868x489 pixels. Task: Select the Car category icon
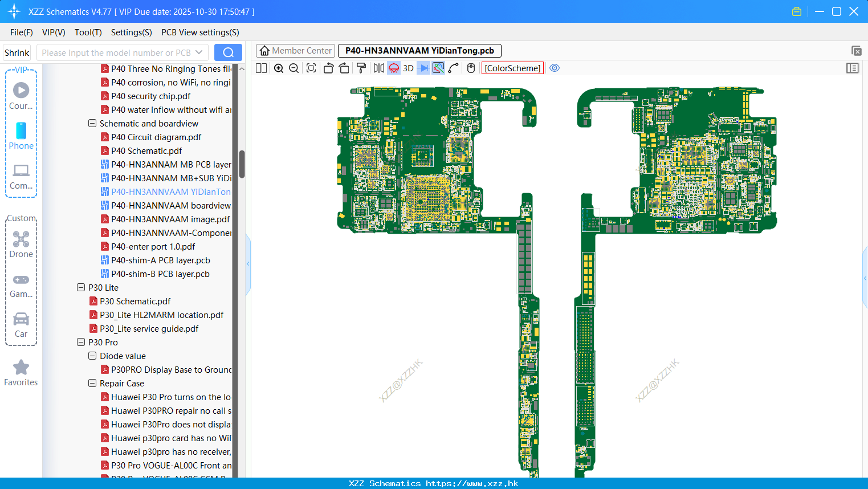coord(21,325)
